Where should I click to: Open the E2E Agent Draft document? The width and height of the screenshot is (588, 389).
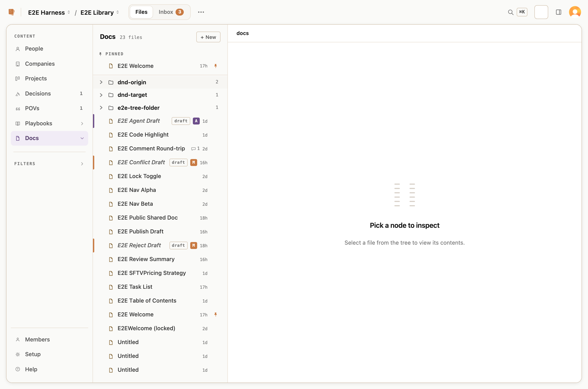click(160, 121)
